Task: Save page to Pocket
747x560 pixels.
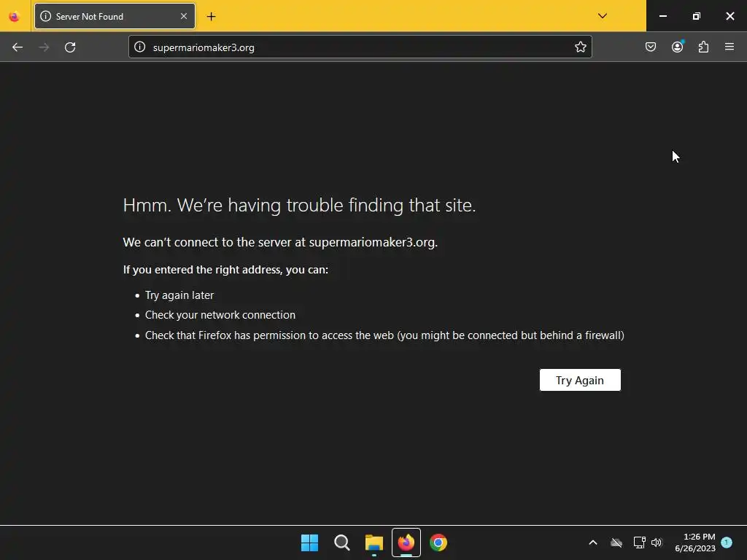Action: coord(651,47)
